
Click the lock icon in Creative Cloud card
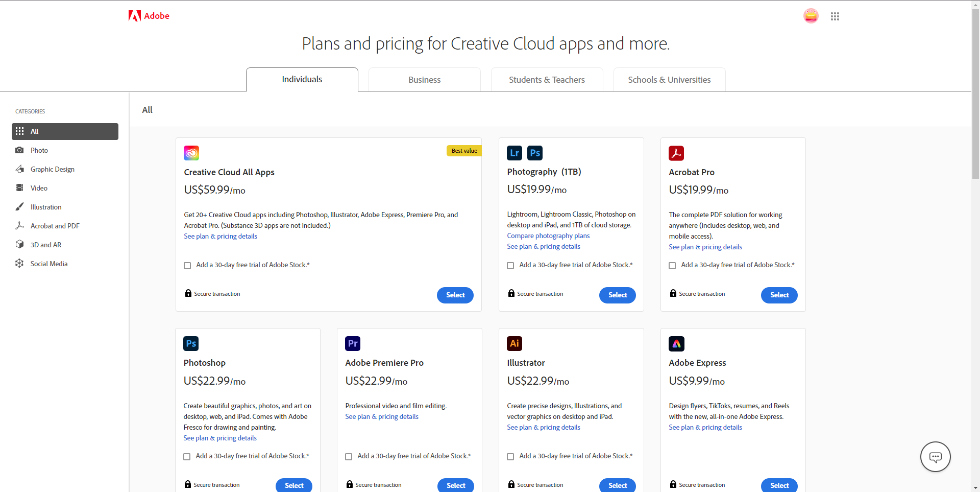(188, 293)
